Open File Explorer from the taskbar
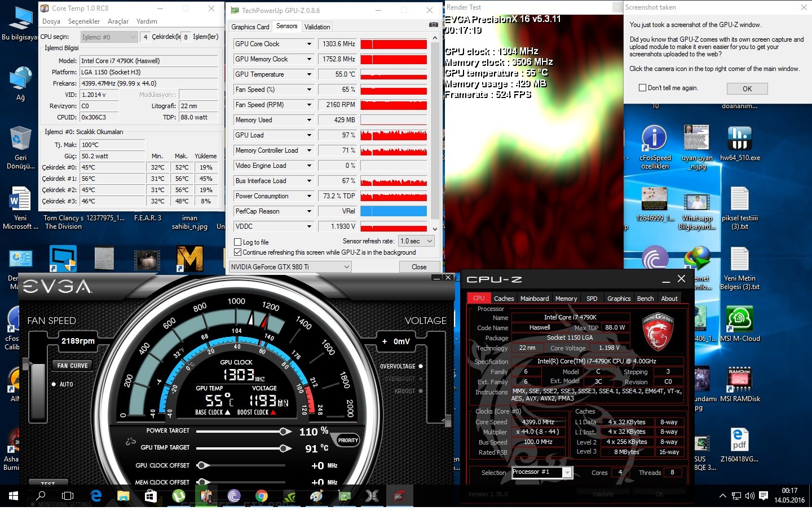812x511 pixels. click(x=123, y=496)
